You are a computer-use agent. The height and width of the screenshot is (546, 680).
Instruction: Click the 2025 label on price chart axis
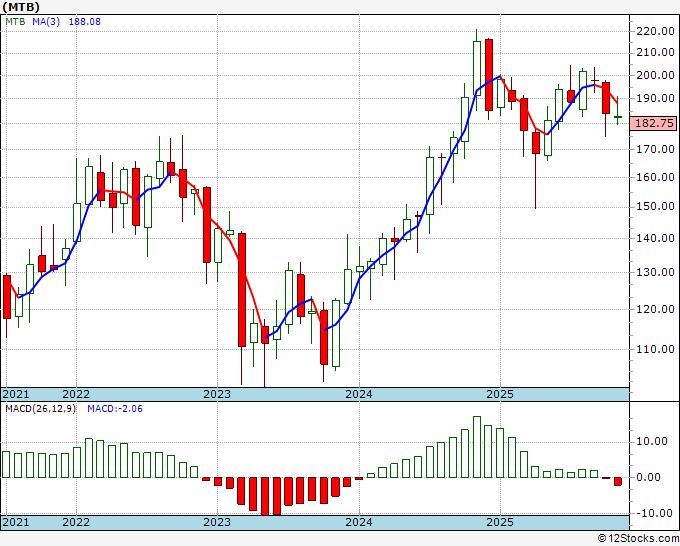click(x=500, y=394)
